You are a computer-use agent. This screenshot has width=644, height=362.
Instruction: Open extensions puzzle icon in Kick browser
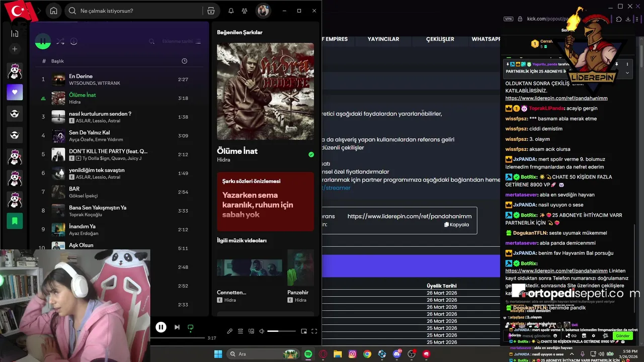point(619,19)
